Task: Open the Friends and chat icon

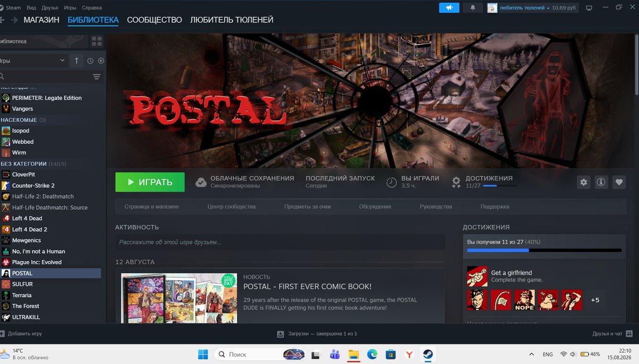Action: (629, 334)
